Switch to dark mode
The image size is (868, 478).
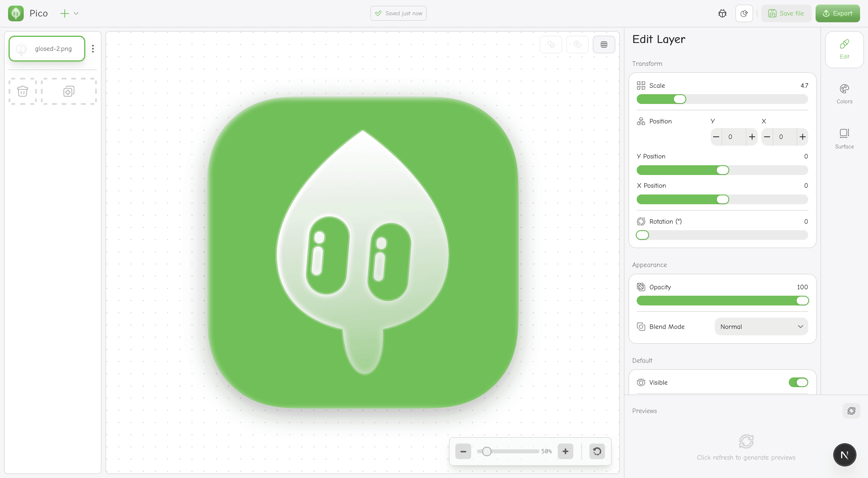click(744, 13)
